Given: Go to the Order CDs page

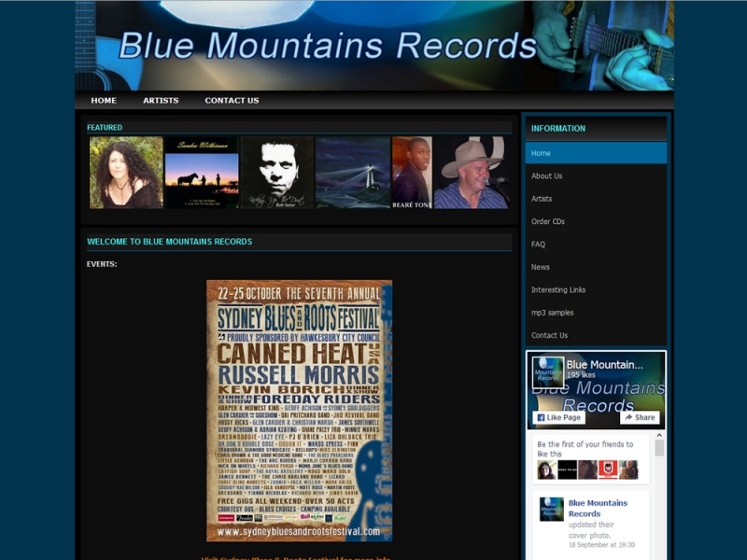Looking at the screenshot, I should [549, 221].
